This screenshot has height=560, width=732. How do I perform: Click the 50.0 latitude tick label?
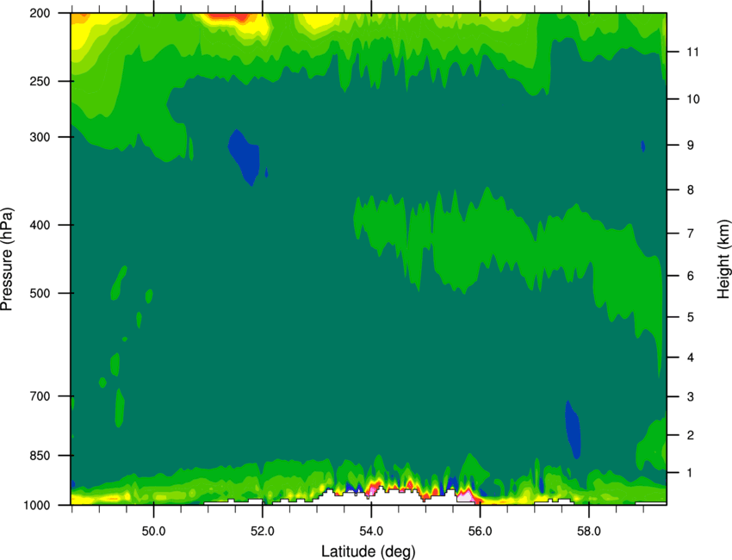[153, 532]
